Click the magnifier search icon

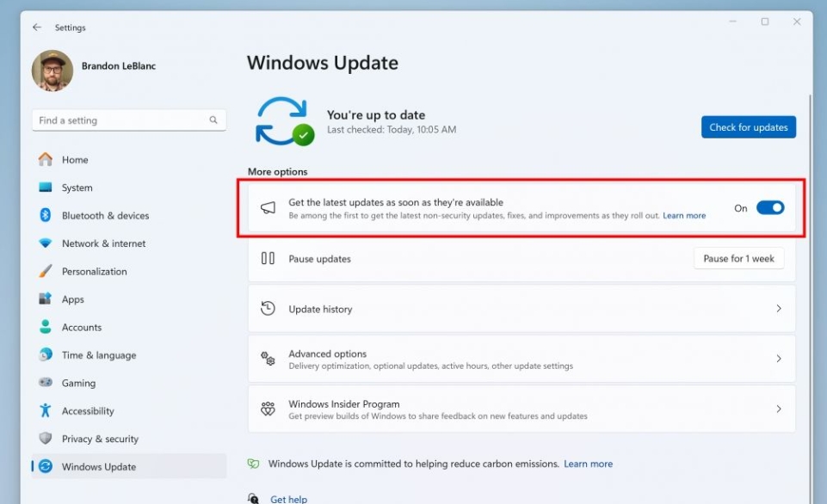[213, 120]
